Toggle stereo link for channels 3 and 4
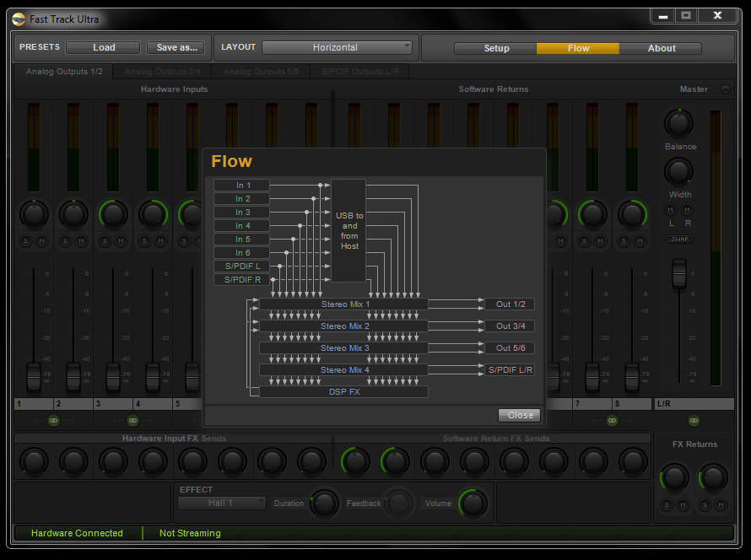The width and height of the screenshot is (751, 560). pyautogui.click(x=132, y=420)
